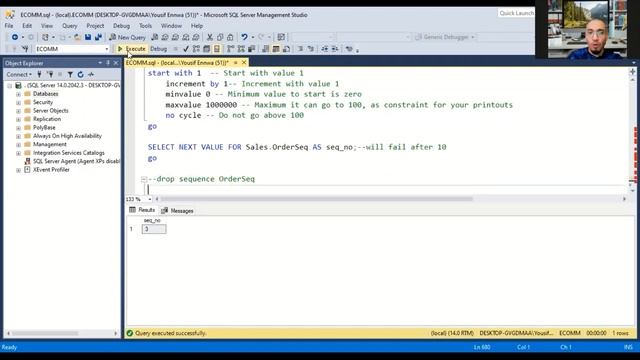This screenshot has height=360, width=640.
Task: Click the Change Connection icon
Action: 25,49
